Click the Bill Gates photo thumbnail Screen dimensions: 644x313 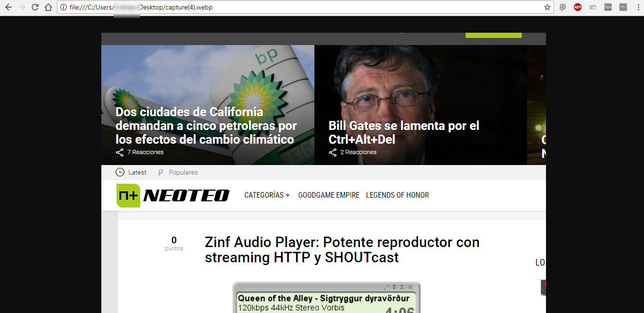point(420,105)
